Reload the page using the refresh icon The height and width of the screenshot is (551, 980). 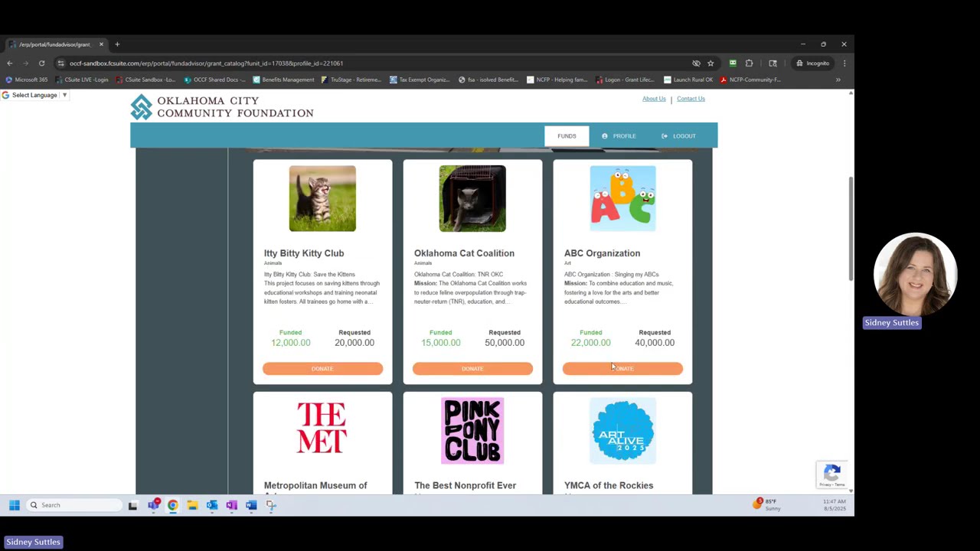[x=41, y=64]
